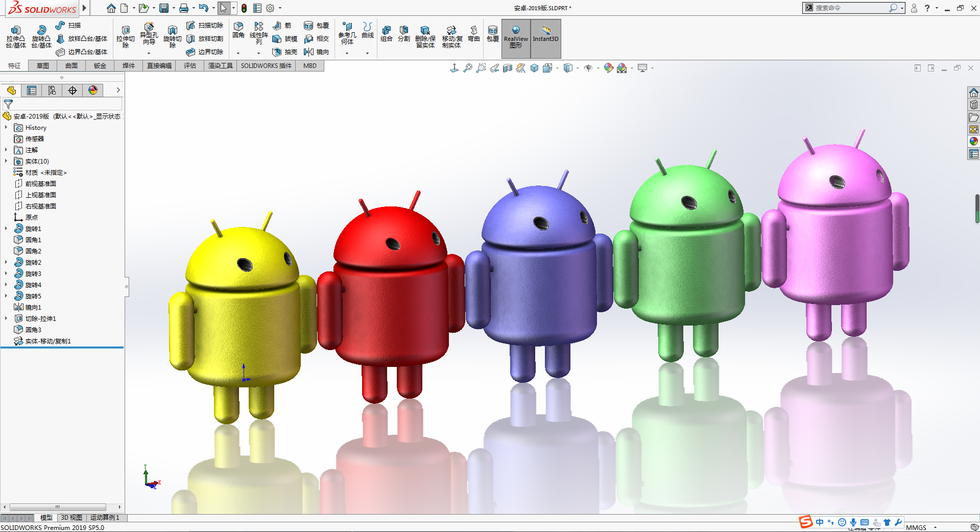Click the Fillet (圆角) tool icon
This screenshot has height=532, width=980.
click(238, 30)
